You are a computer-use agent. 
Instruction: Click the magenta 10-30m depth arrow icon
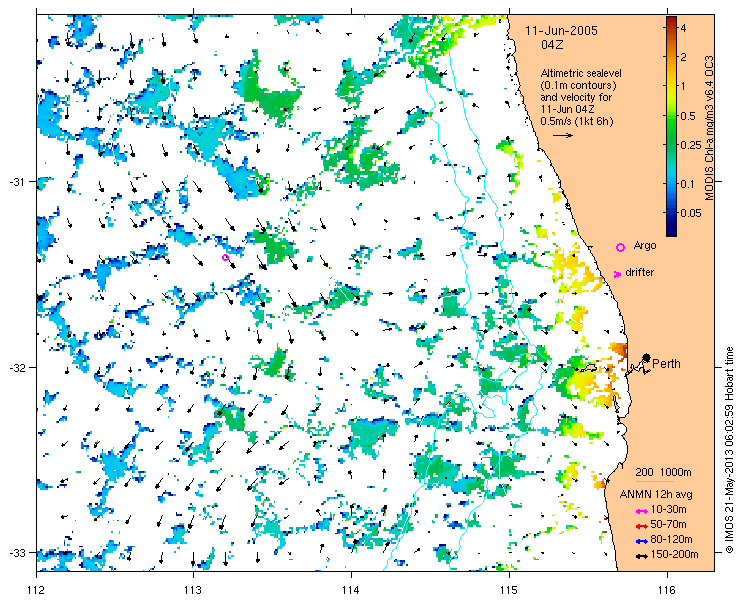pos(641,511)
